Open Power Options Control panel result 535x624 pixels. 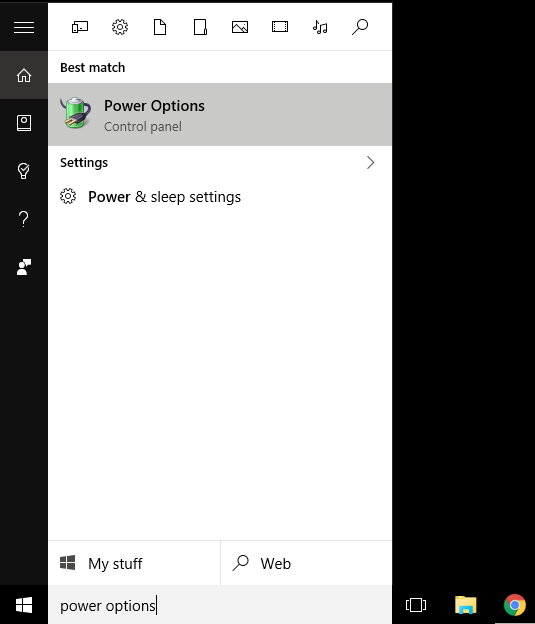tap(220, 115)
